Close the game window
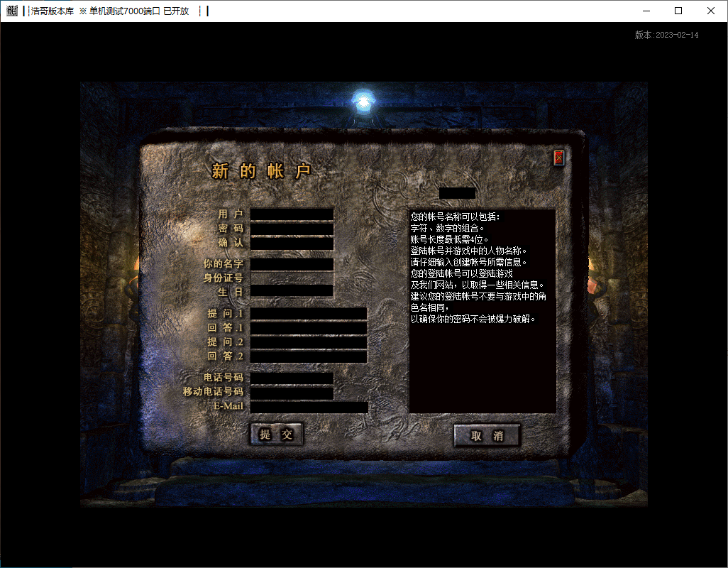Viewport: 728px width, 568px height. [x=711, y=11]
